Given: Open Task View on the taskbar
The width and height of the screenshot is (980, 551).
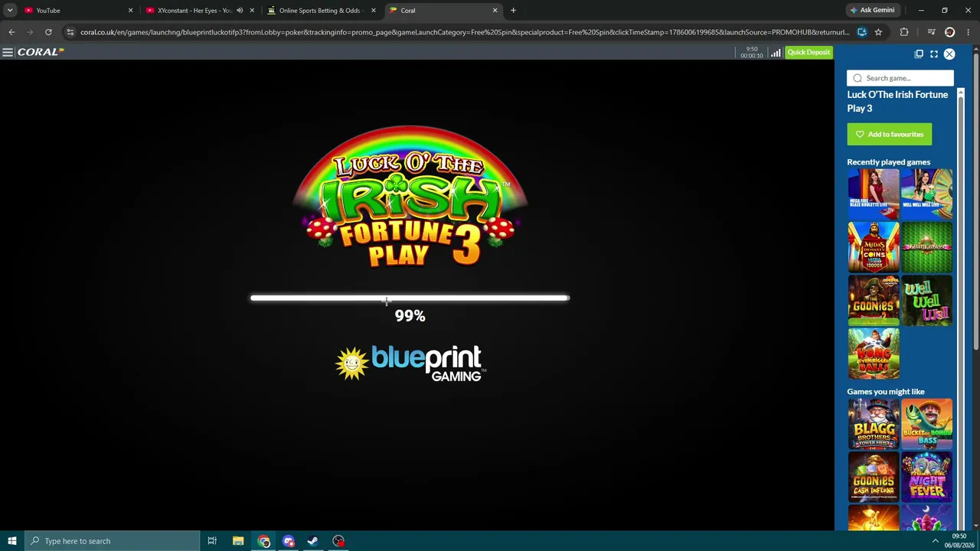Looking at the screenshot, I should pos(212,541).
